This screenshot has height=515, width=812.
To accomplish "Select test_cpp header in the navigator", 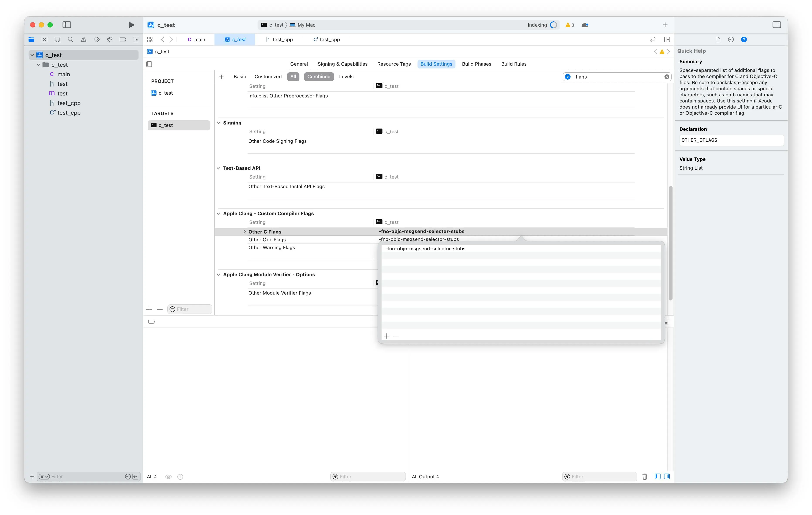I will 69,103.
